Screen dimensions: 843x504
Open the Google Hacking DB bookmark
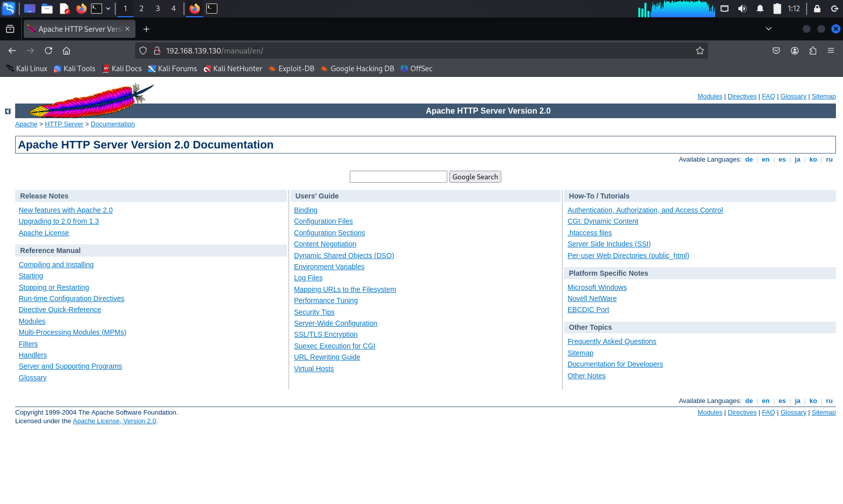[357, 69]
